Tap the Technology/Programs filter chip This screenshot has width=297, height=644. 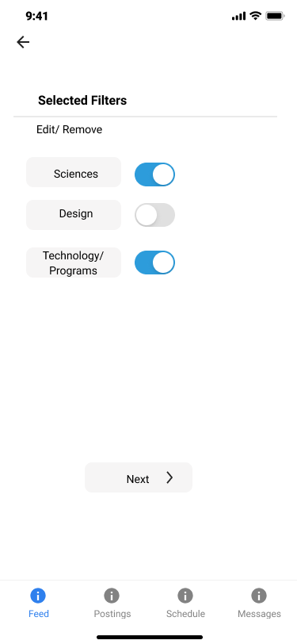point(74,263)
